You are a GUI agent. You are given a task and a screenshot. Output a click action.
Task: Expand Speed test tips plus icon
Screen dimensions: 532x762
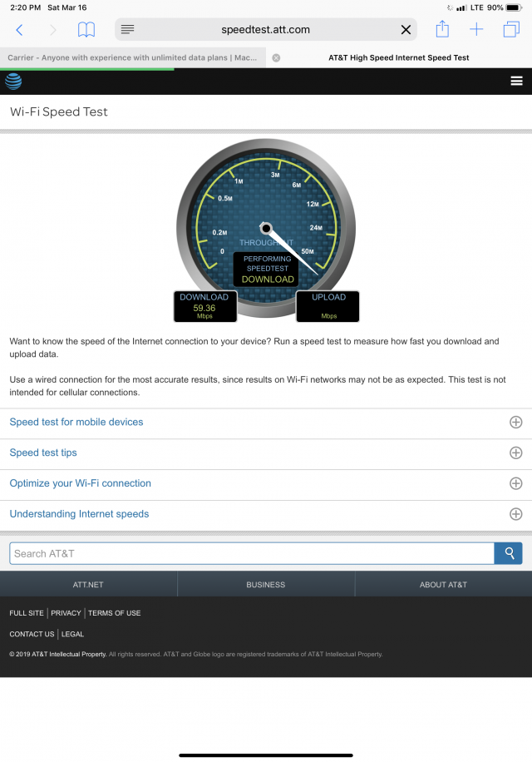coord(516,453)
